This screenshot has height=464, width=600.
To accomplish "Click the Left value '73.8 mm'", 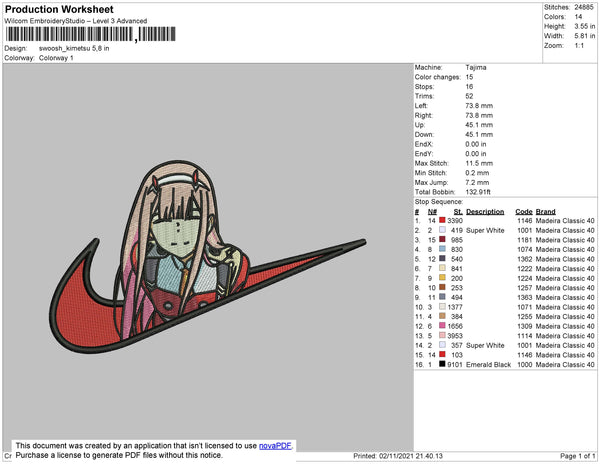I will tap(479, 106).
